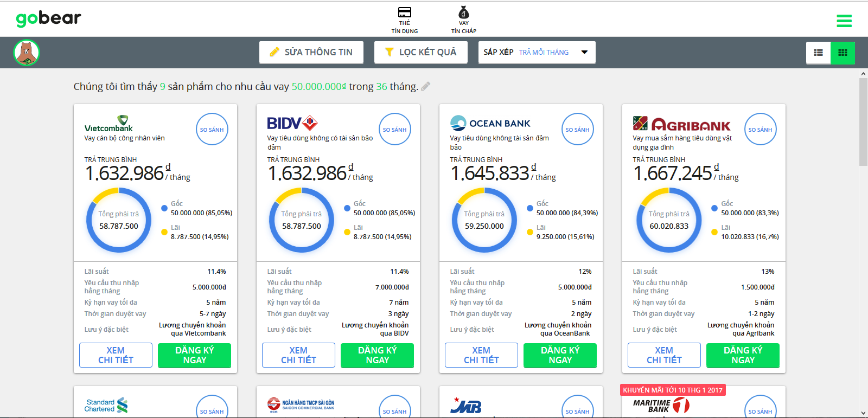868x418 pixels.
Task: Open the GoBear logo home link
Action: click(48, 19)
